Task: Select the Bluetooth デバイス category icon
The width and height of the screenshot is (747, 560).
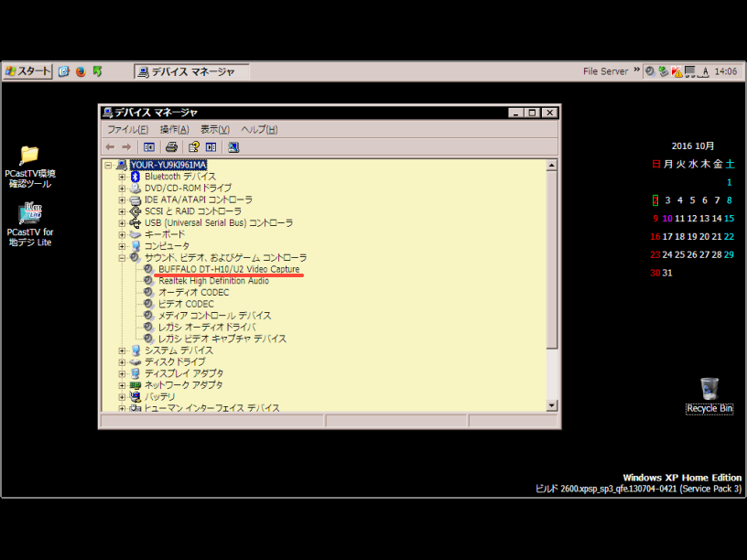Action: point(135,177)
